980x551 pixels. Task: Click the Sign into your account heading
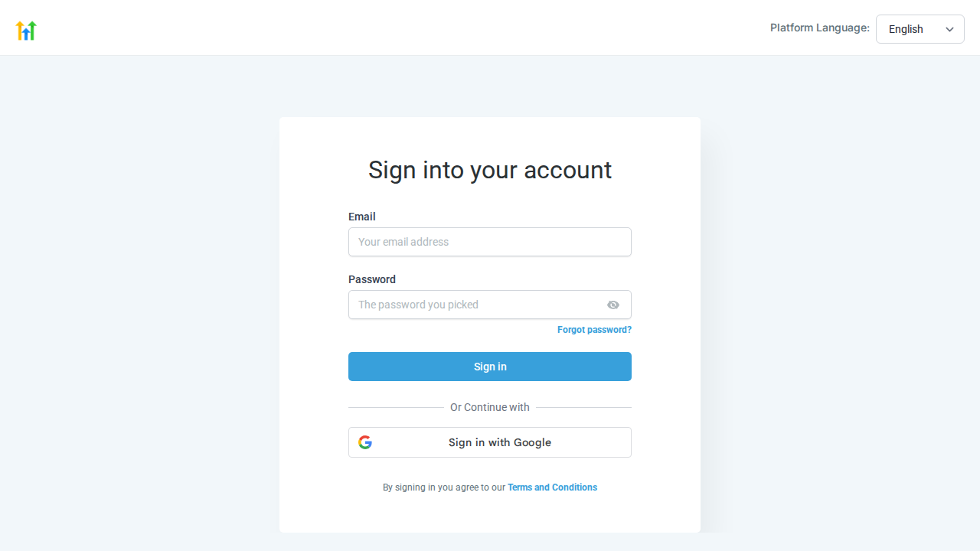490,170
